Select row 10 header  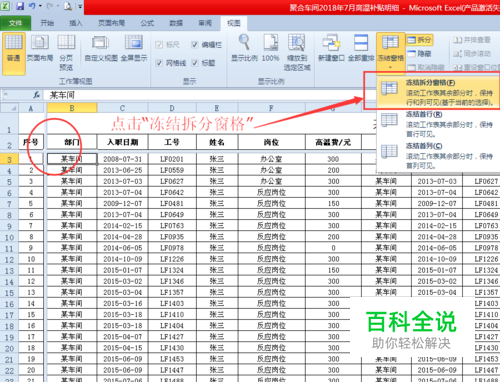click(9, 237)
